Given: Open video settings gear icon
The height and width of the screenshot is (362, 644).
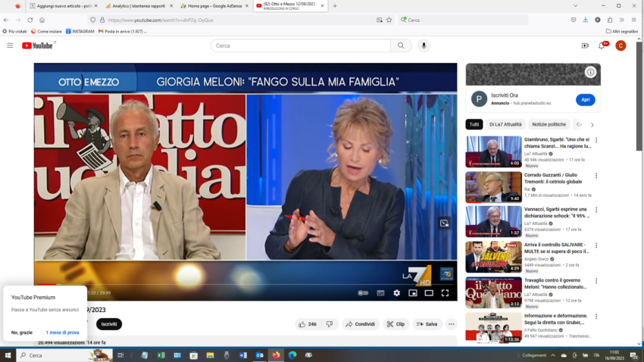Looking at the screenshot, I should pyautogui.click(x=397, y=293).
